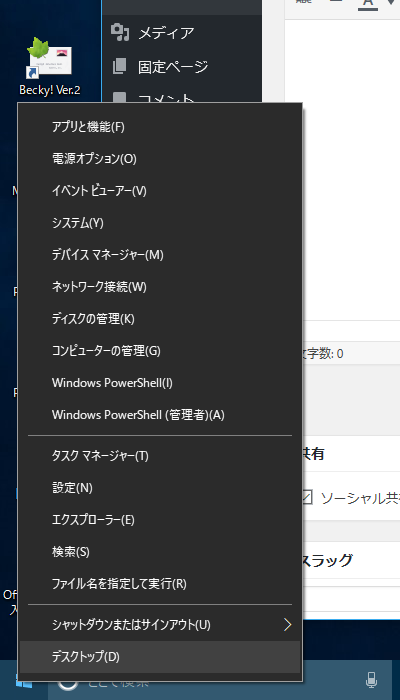
Task: Click デスクトップ(D) menu item
Action: (x=160, y=657)
